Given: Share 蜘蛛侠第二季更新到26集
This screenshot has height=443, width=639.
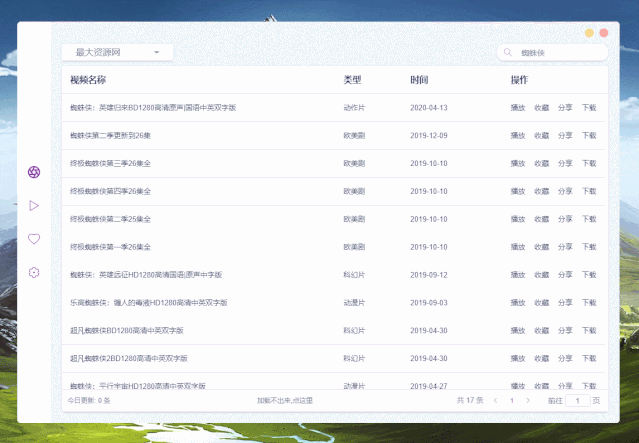Looking at the screenshot, I should [565, 135].
